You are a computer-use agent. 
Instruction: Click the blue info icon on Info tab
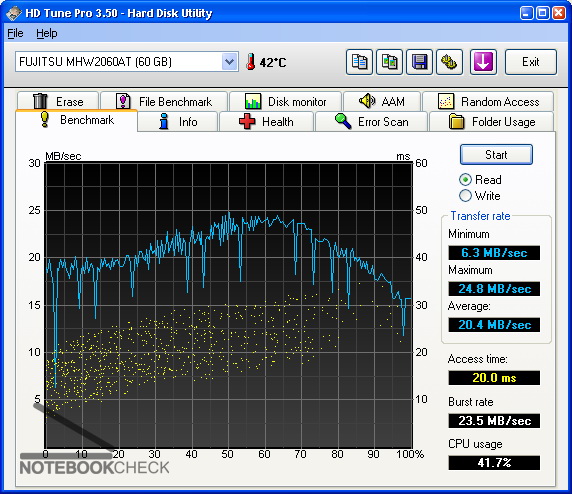click(x=164, y=121)
